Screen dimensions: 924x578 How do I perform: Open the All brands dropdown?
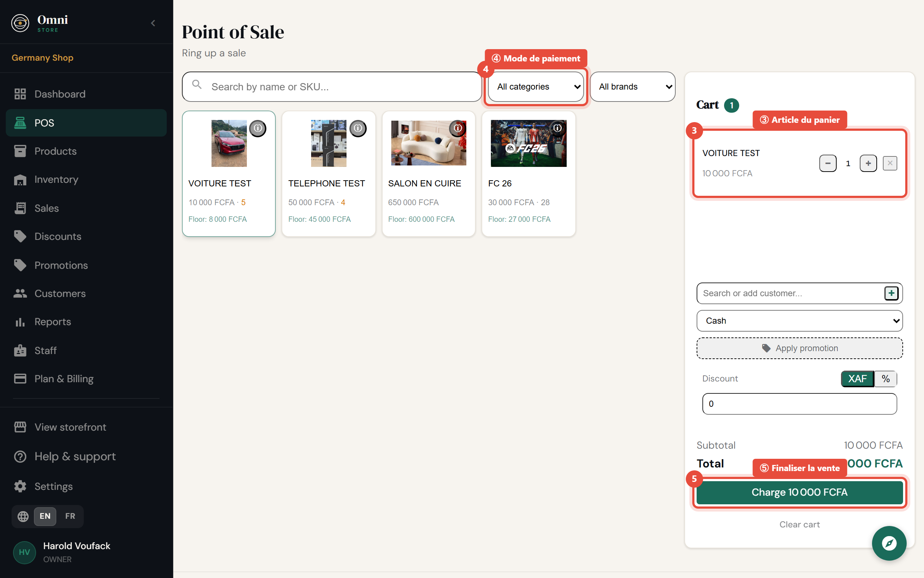pos(632,87)
